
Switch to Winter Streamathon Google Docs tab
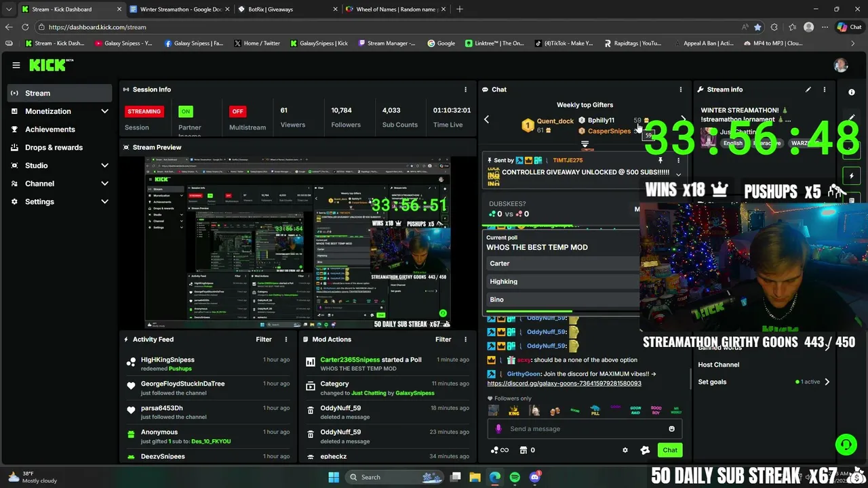click(x=180, y=9)
